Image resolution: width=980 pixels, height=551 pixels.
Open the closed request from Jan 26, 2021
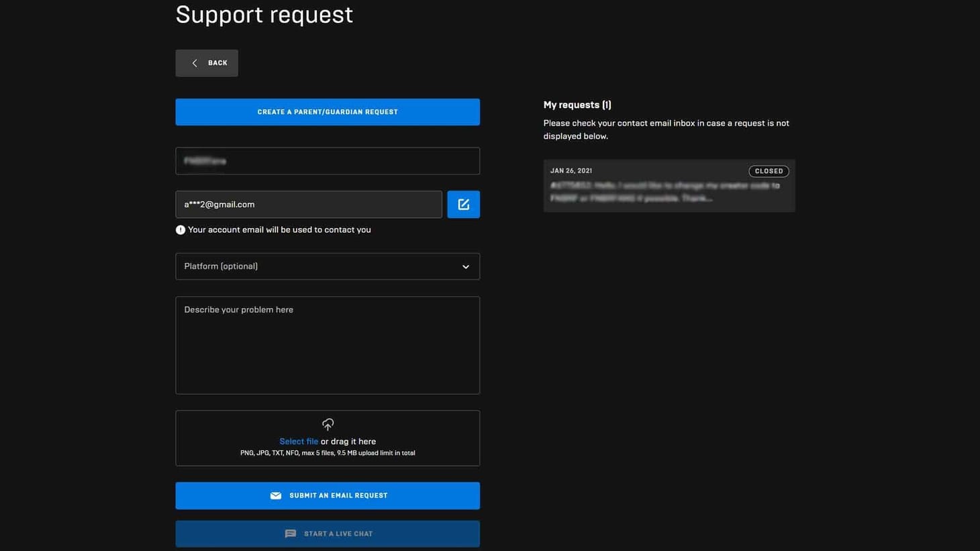click(669, 186)
